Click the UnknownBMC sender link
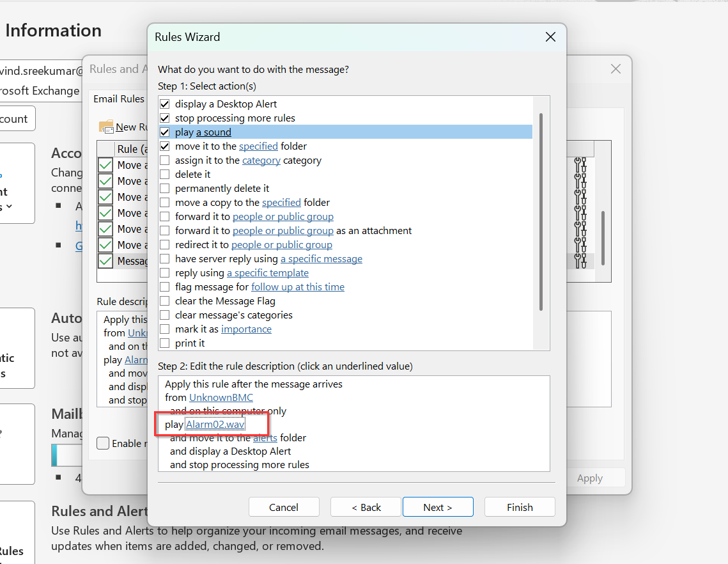The width and height of the screenshot is (728, 564). [221, 398]
